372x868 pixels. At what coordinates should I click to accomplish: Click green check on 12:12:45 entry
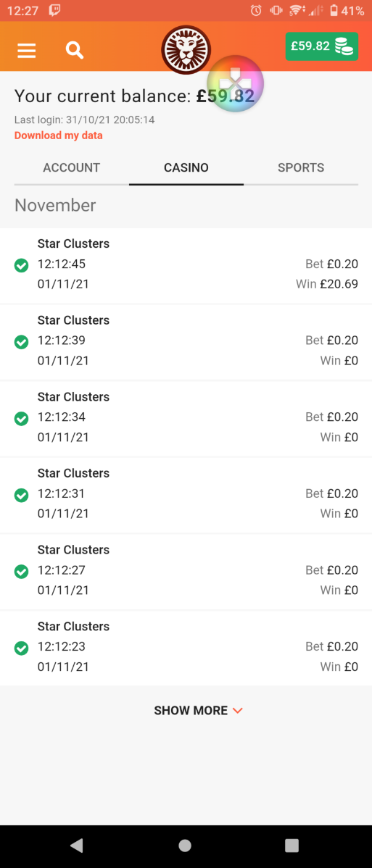(21, 266)
